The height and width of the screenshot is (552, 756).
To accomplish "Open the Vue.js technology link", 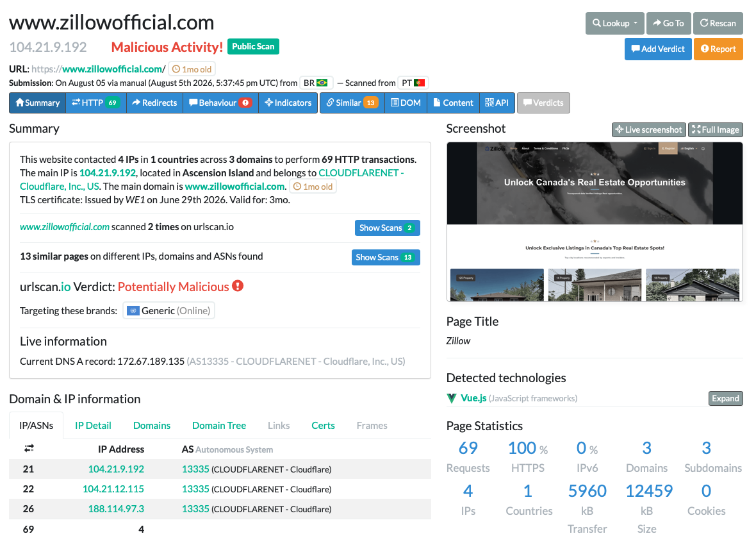I will click(473, 398).
